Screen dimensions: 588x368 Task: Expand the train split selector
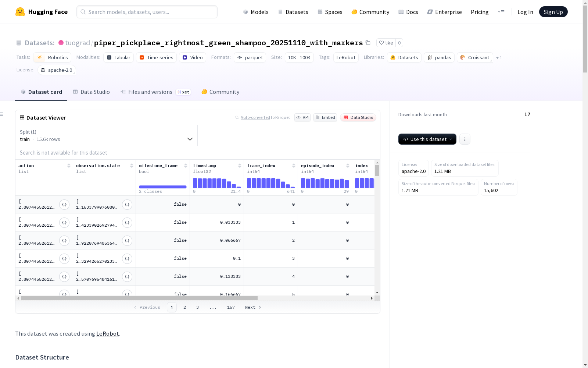[x=106, y=135]
